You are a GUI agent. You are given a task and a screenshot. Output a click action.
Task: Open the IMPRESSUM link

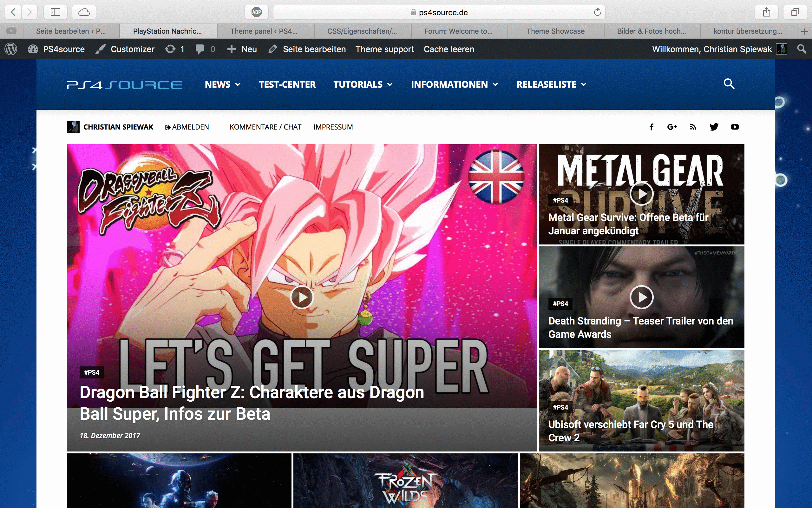coord(333,127)
